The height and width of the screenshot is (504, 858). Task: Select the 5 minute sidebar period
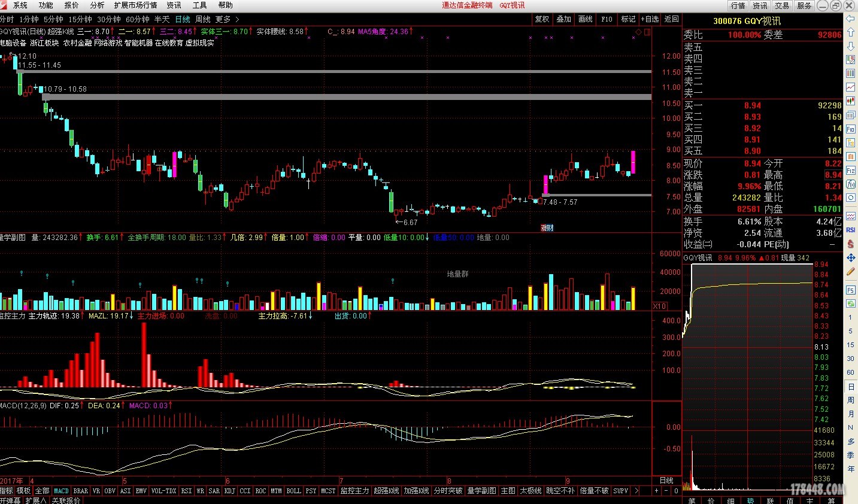[x=850, y=331]
